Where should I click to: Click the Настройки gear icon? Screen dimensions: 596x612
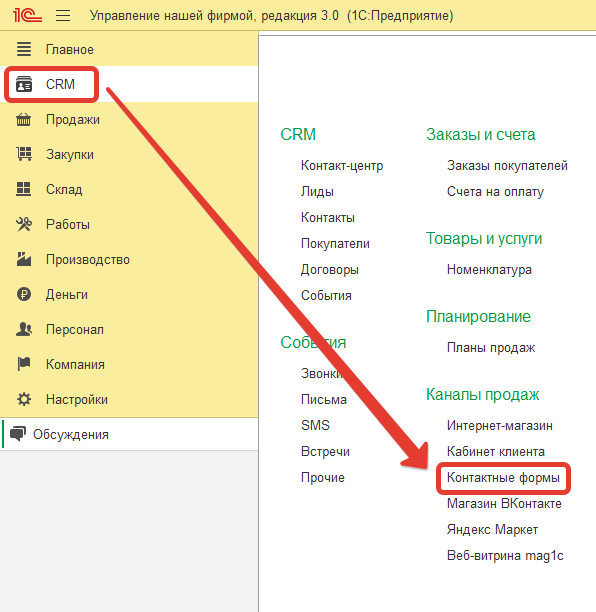click(24, 399)
